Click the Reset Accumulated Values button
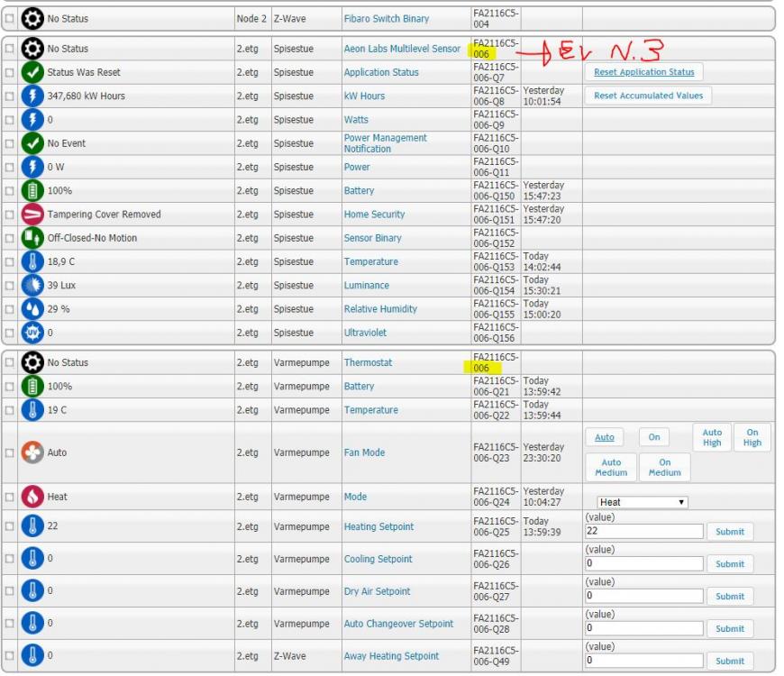 (648, 96)
